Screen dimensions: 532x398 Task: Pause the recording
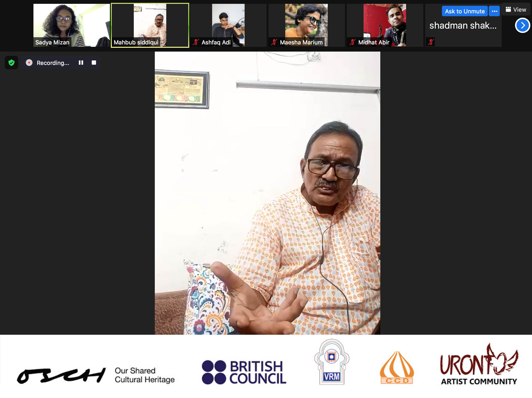(x=81, y=63)
